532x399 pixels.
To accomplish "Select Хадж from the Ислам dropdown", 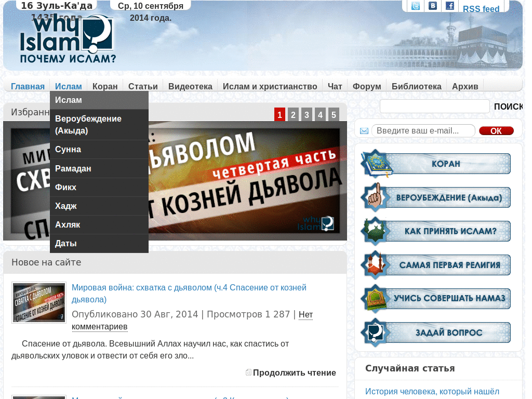I will (x=65, y=205).
